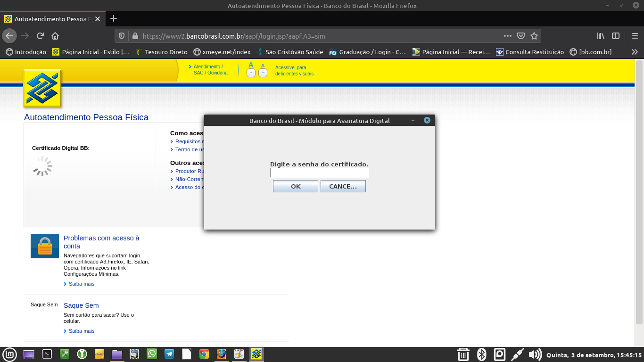Image resolution: width=644 pixels, height=362 pixels.
Task: Decrease font size with A- button
Action: coord(263,73)
